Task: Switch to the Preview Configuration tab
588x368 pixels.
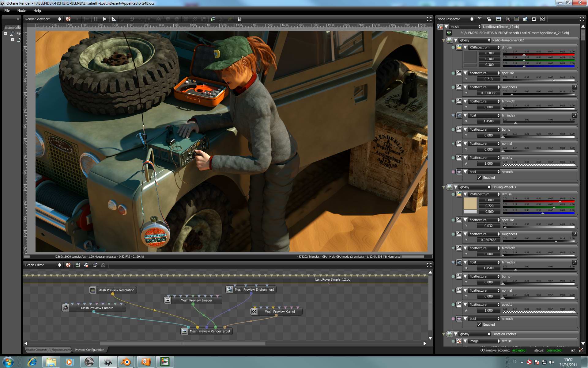Action: (x=89, y=350)
